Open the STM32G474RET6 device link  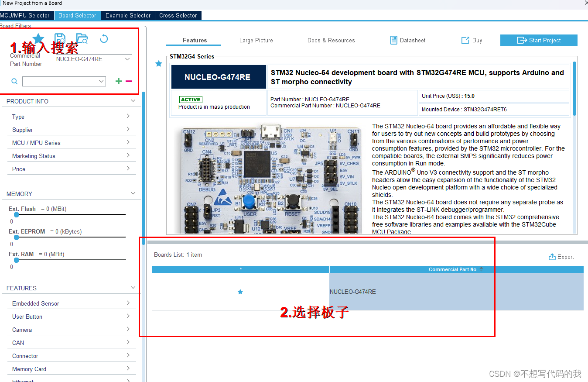click(485, 109)
